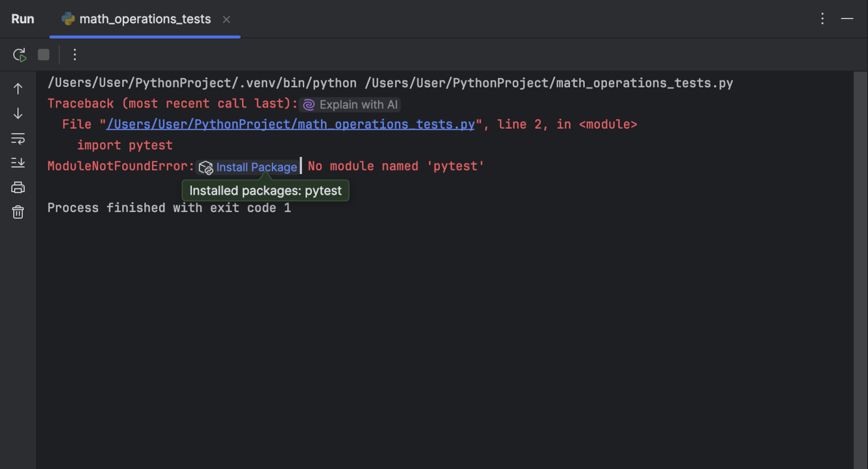Switch to the math_operations_tests tab
The image size is (868, 469).
click(x=144, y=19)
